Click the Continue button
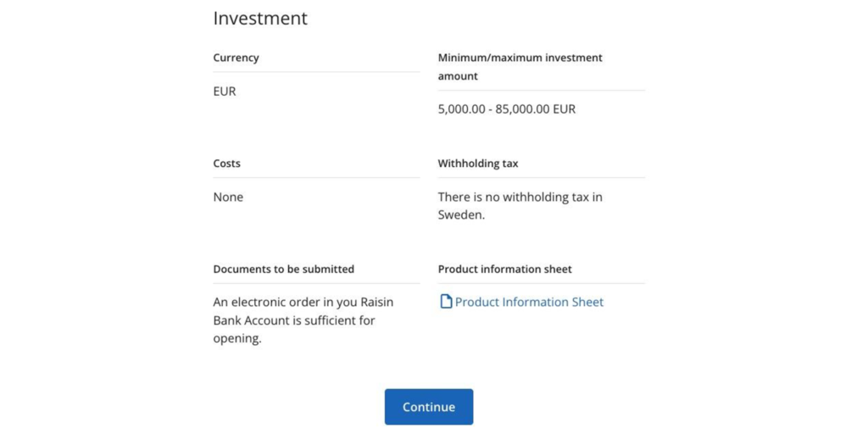Image resolution: width=868 pixels, height=434 pixels. click(x=428, y=407)
